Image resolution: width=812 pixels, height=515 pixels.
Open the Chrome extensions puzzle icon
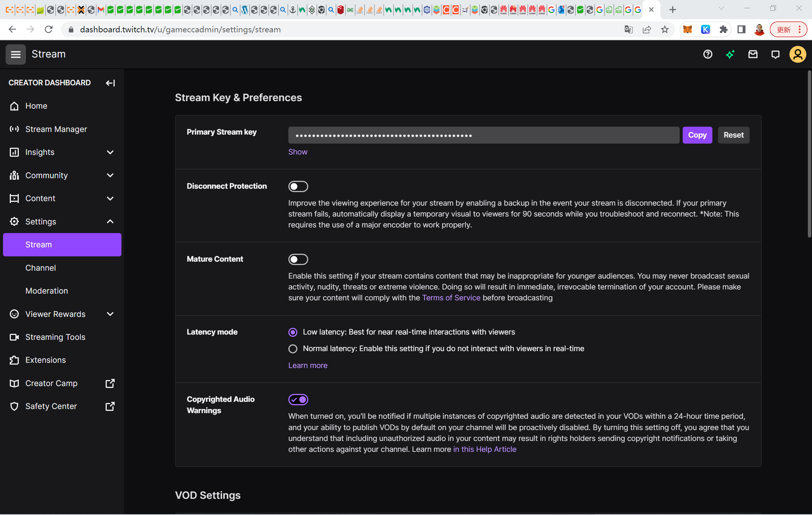(723, 29)
